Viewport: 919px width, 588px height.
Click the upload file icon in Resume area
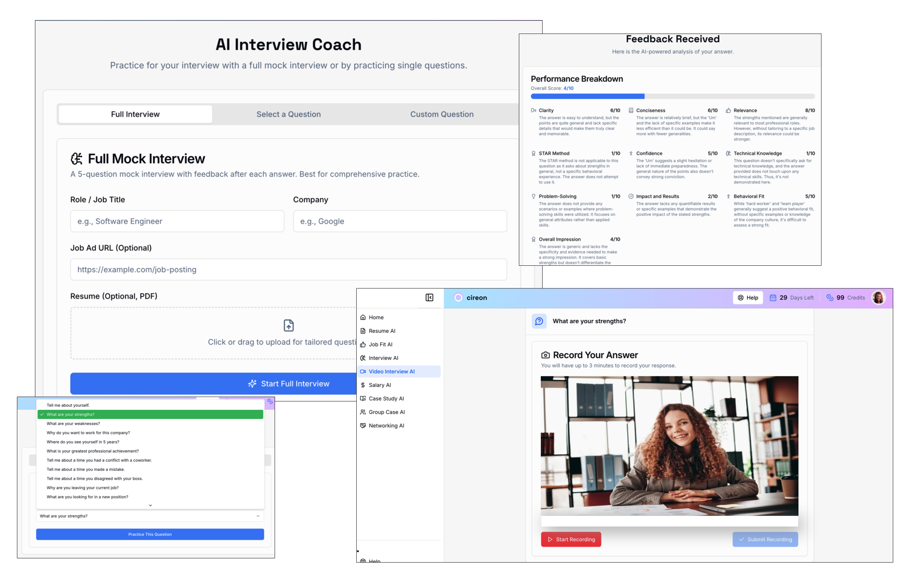coord(289,325)
